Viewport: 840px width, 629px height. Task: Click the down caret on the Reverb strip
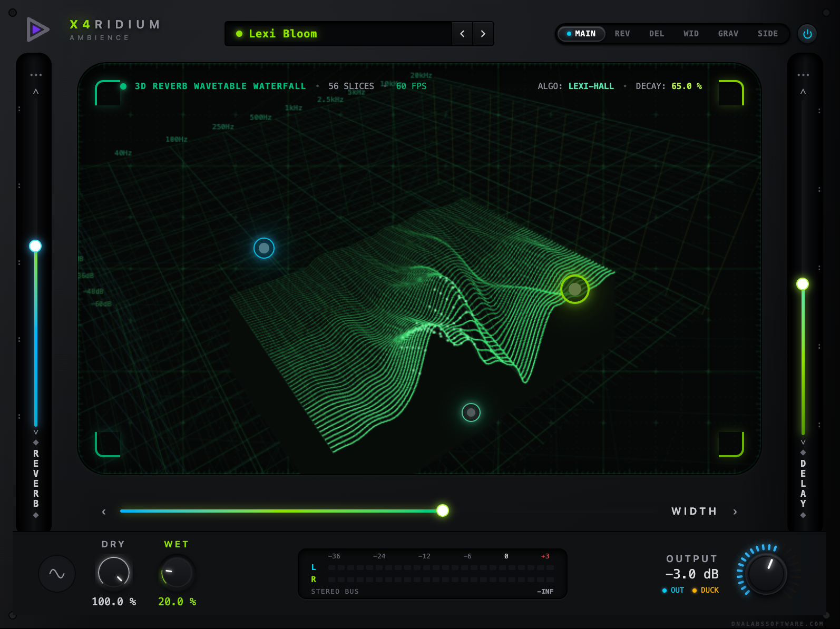click(36, 432)
